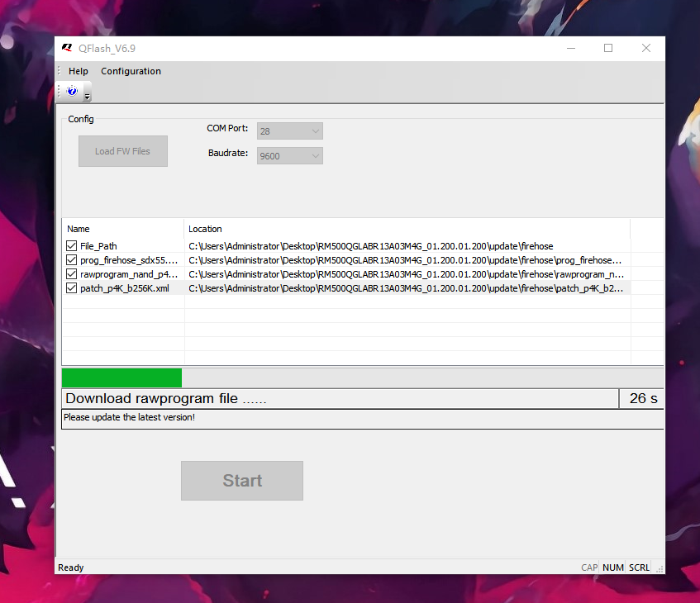
Task: Click the Location column header
Action: tap(407, 229)
